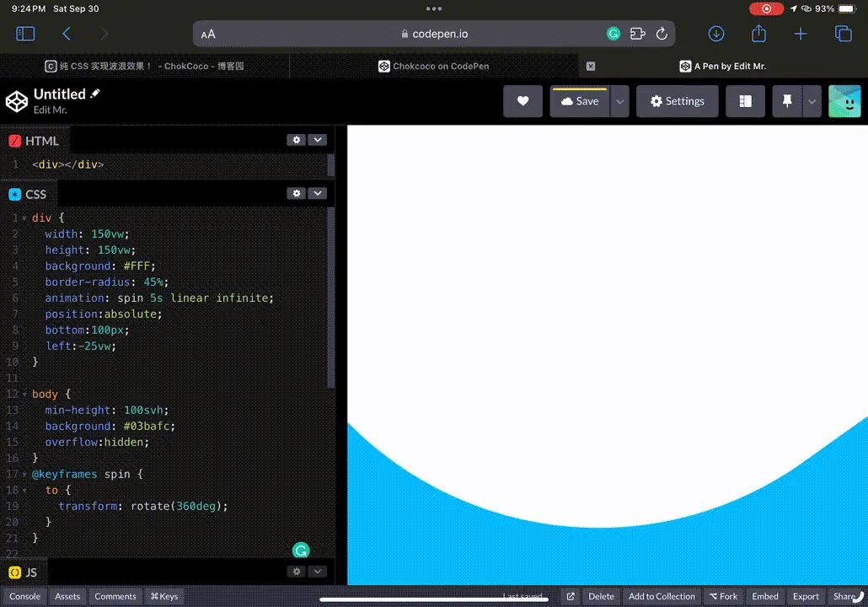The image size is (868, 607).
Task: Select the A Pen by Edit Mr. tab
Action: (723, 66)
